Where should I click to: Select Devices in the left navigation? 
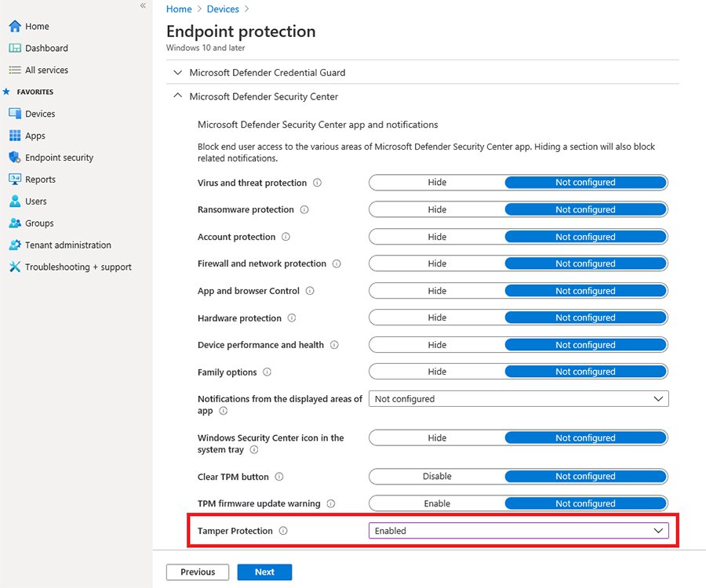pyautogui.click(x=16, y=113)
